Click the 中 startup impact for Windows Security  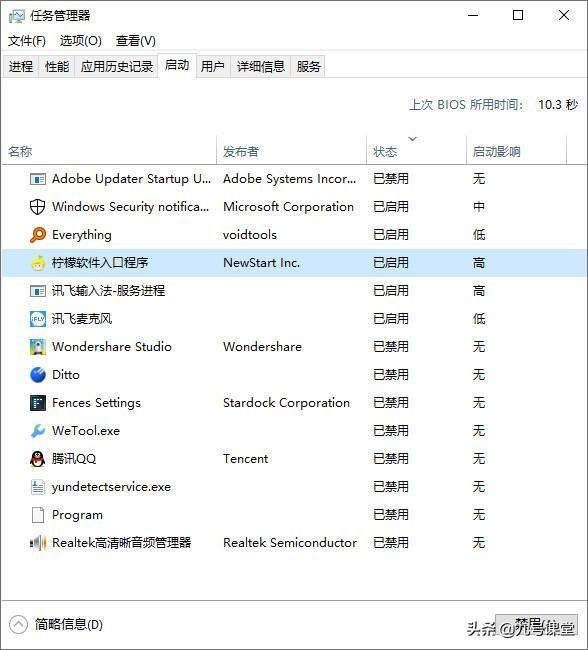coord(479,207)
